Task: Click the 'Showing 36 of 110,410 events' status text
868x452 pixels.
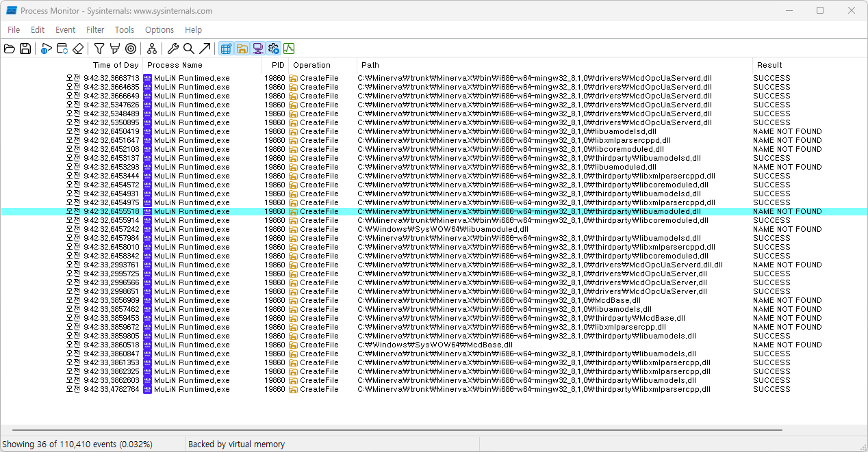Action: tap(77, 444)
